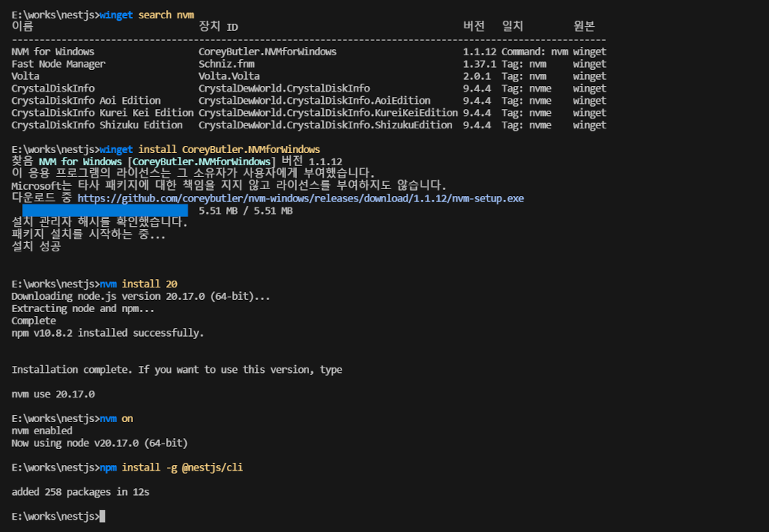Click the '버전' column header
The height and width of the screenshot is (532, 769).
(x=474, y=26)
